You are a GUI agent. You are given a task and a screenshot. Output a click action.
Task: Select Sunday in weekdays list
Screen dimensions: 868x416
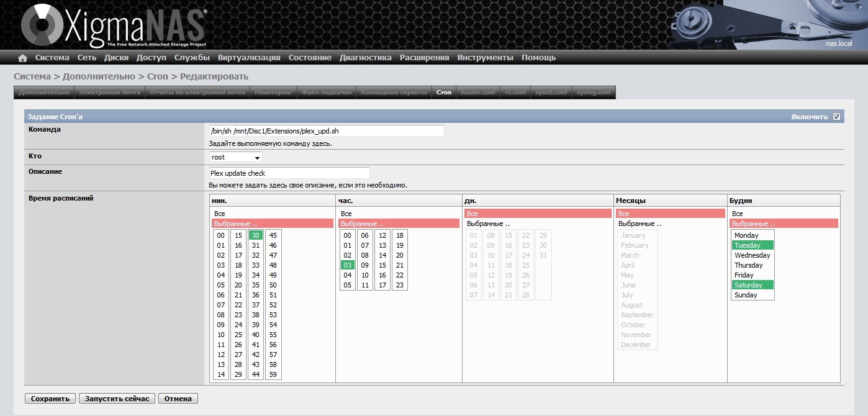(753, 295)
